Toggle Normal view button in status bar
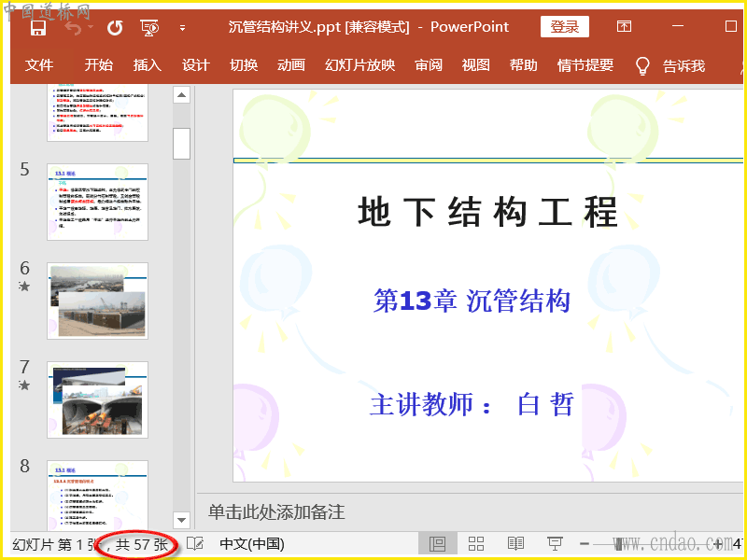The image size is (747, 560). pos(437,543)
